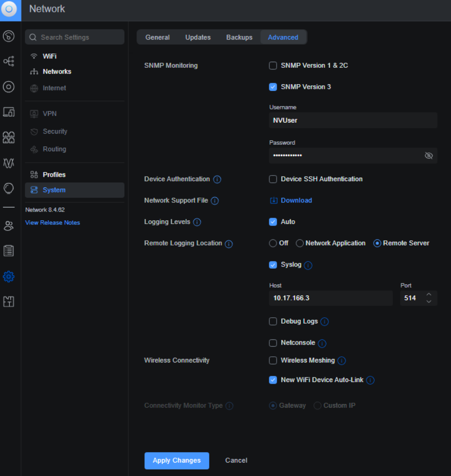
Task: Open the Topology sidebar icon
Action: click(9, 61)
